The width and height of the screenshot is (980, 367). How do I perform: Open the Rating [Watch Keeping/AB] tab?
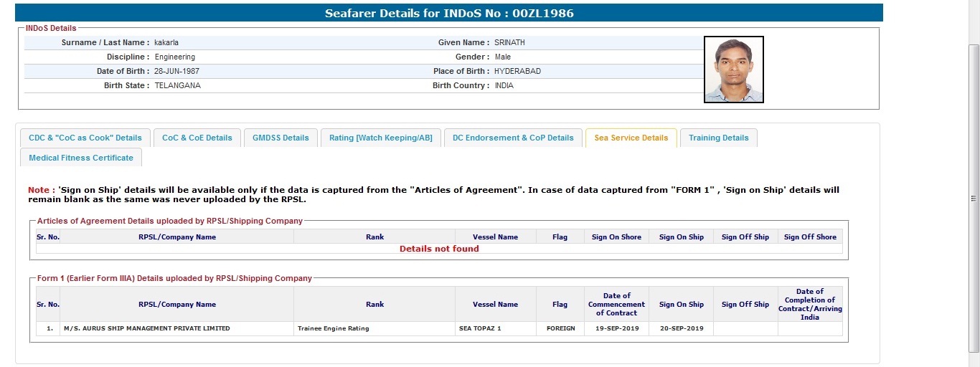pos(381,138)
